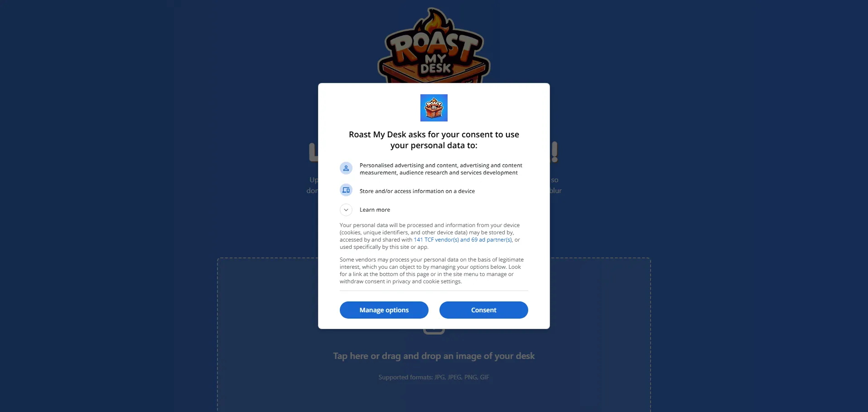Click the Manage options button
The image size is (868, 412).
coord(384,310)
